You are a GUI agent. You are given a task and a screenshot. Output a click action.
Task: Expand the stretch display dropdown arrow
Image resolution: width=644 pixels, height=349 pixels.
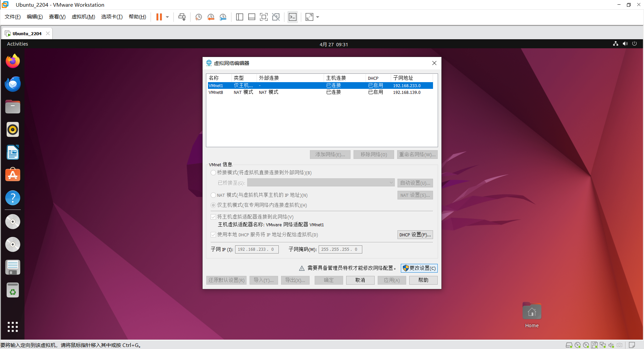318,17
